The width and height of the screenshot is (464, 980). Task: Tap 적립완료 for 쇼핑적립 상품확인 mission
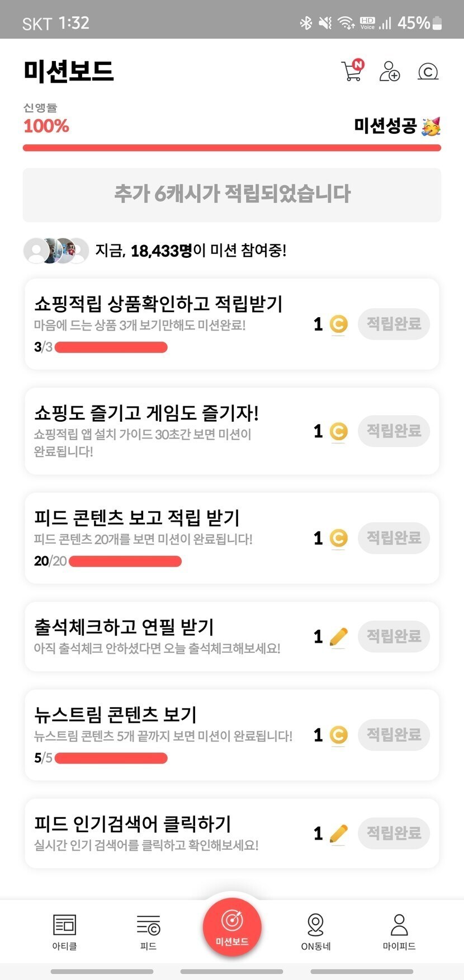pos(394,324)
